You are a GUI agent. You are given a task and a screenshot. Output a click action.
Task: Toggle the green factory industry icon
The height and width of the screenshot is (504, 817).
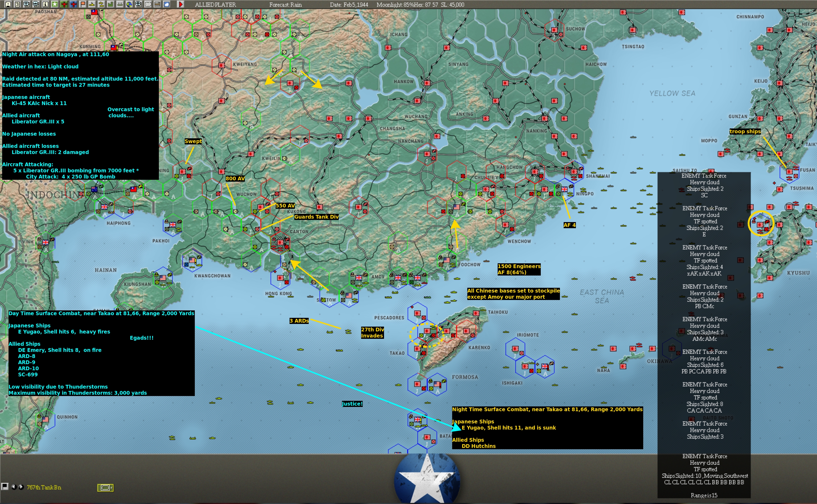pos(110,4)
